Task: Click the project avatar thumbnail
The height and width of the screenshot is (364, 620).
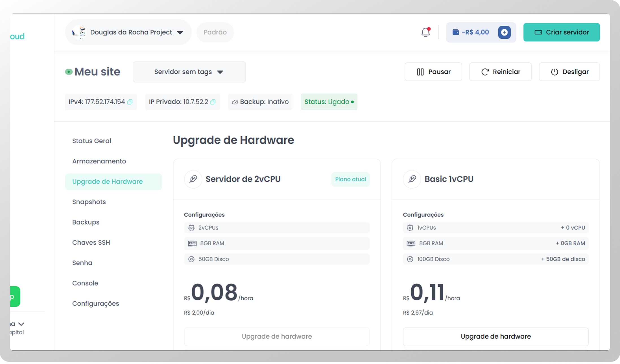Action: [x=79, y=32]
